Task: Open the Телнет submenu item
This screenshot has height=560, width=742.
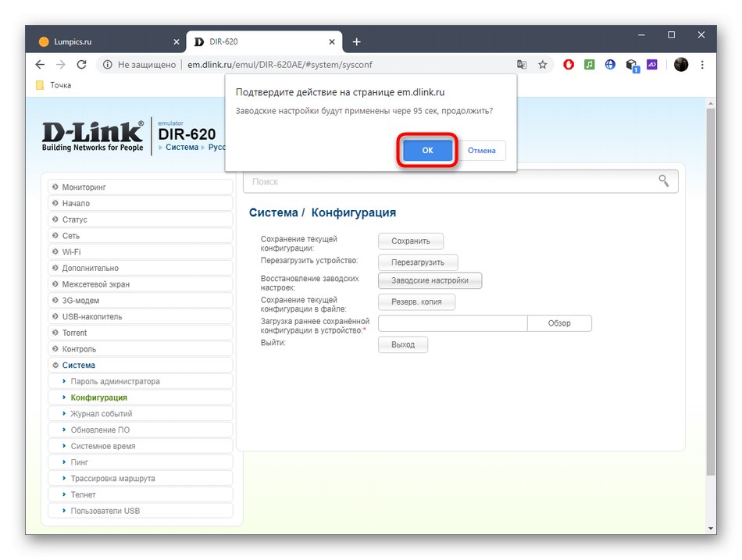Action: point(140,494)
